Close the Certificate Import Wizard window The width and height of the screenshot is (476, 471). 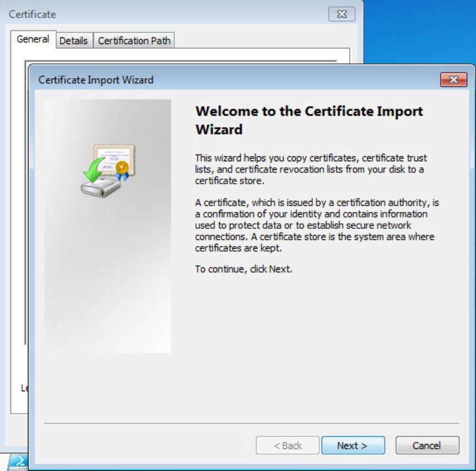click(x=454, y=79)
